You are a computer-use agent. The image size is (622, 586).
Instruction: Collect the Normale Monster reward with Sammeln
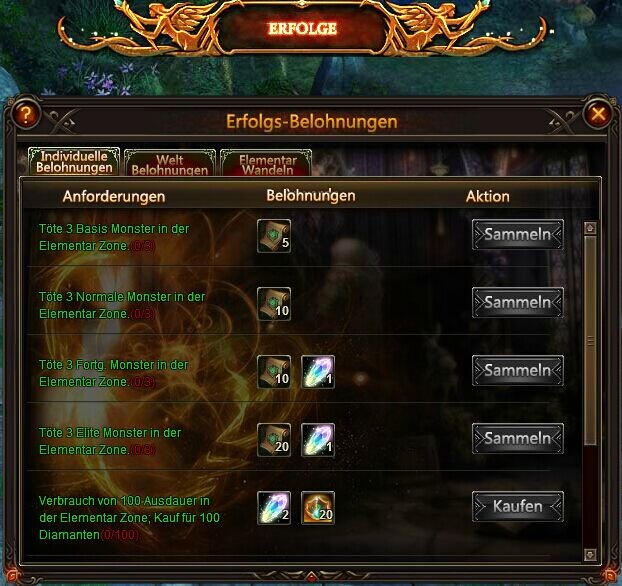(518, 302)
